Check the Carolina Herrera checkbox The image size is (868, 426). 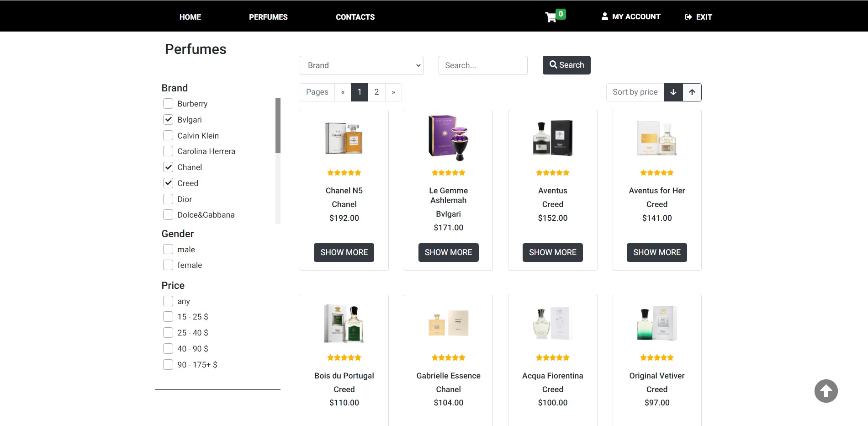click(x=168, y=151)
